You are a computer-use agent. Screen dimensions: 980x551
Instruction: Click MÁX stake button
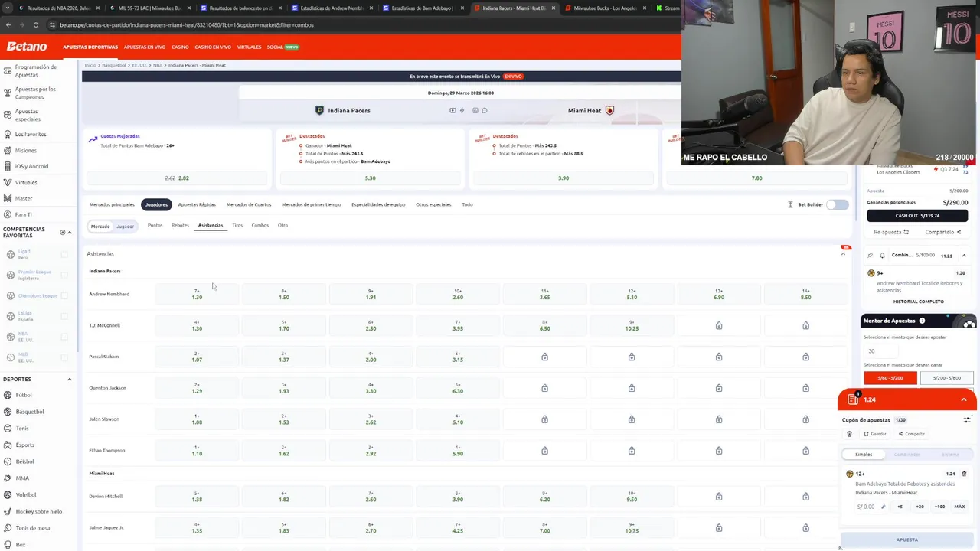[959, 507]
